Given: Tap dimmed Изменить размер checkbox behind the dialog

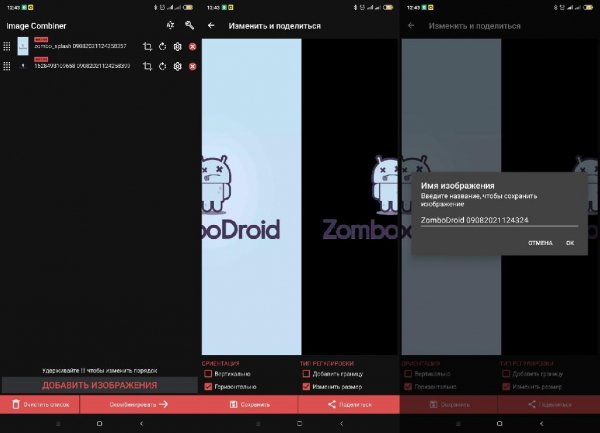Looking at the screenshot, I should (x=506, y=387).
